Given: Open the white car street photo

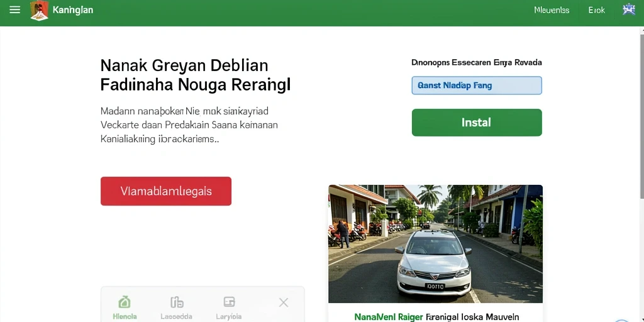Looking at the screenshot, I should tap(435, 243).
